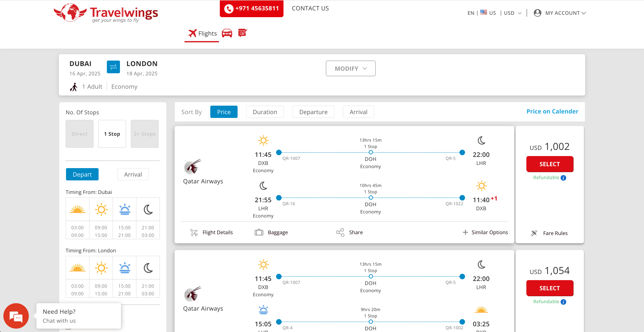Click Qatar Airways logo on first card
The height and width of the screenshot is (332, 644).
193,167
